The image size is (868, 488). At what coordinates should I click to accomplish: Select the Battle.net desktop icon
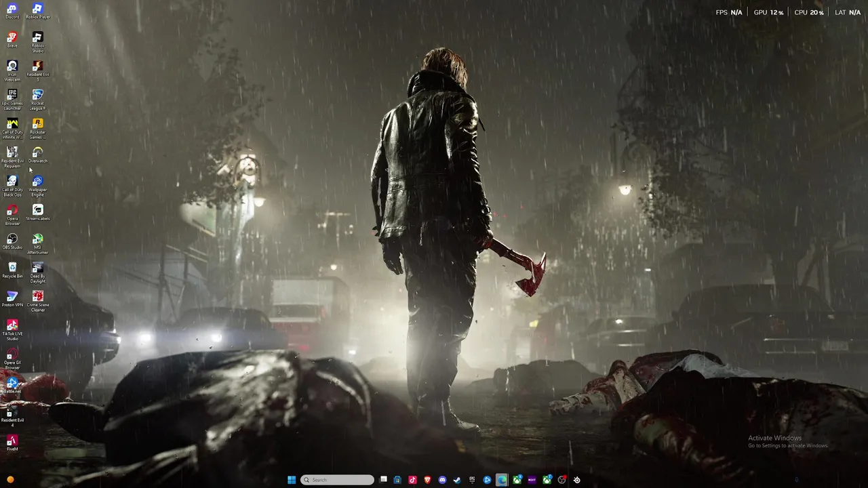12,386
